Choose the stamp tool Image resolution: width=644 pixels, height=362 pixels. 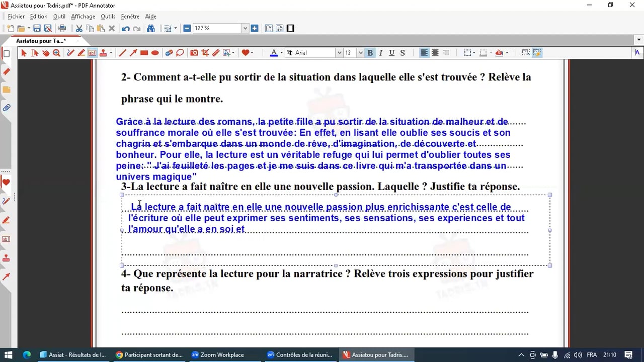103,53
